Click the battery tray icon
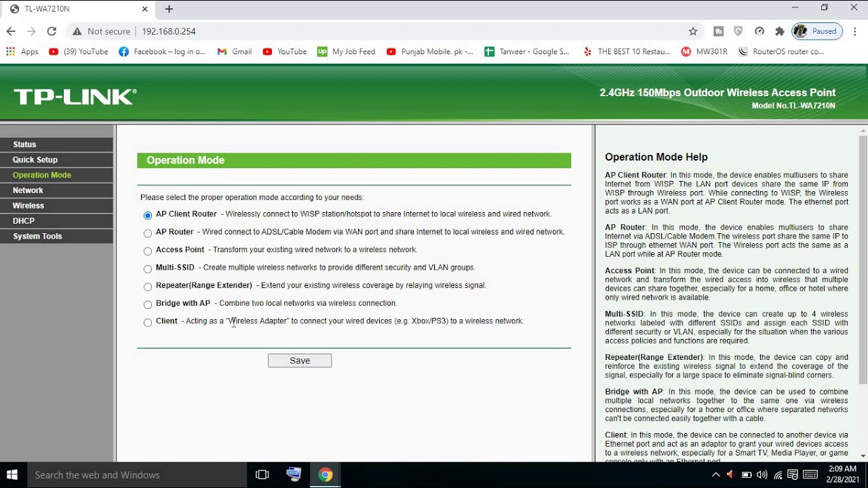This screenshot has width=868, height=488. [x=747, y=475]
